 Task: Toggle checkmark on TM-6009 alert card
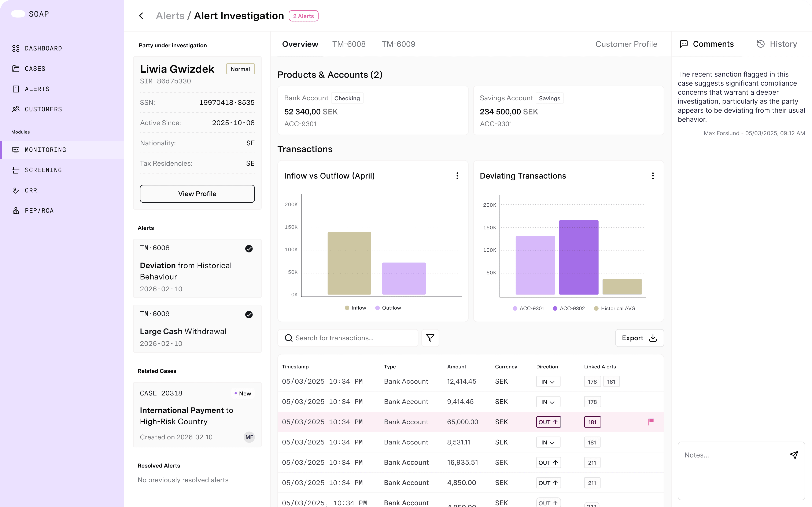pos(249,315)
